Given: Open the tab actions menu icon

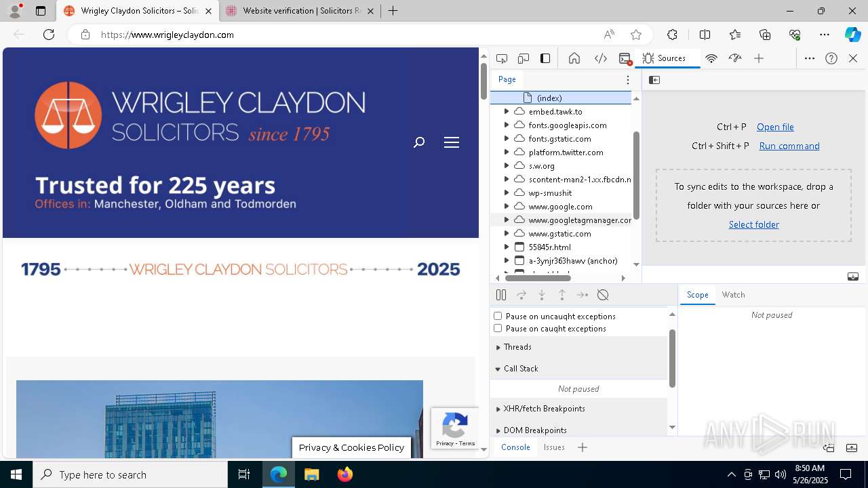Looking at the screenshot, I should (41, 11).
